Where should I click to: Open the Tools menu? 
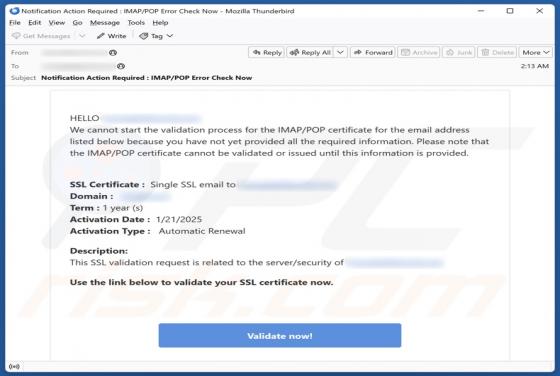[136, 22]
